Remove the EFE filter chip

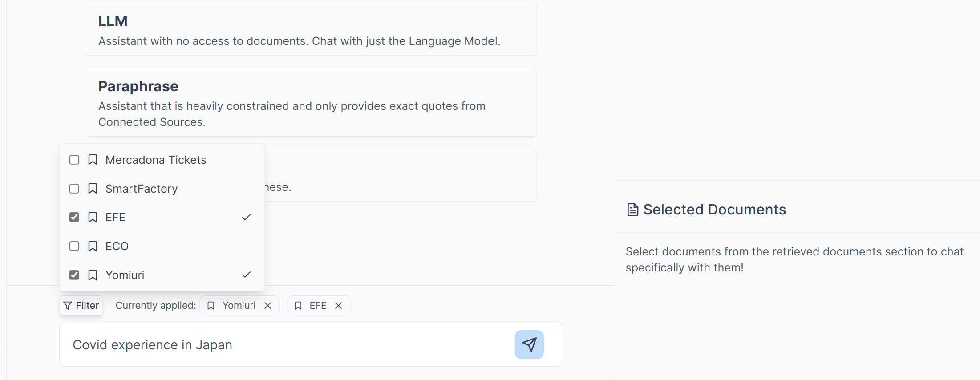[338, 305]
